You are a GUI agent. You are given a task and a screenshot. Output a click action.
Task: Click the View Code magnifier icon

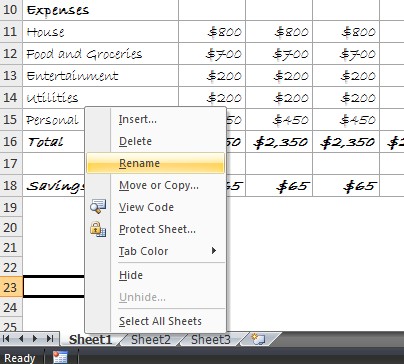(x=98, y=207)
